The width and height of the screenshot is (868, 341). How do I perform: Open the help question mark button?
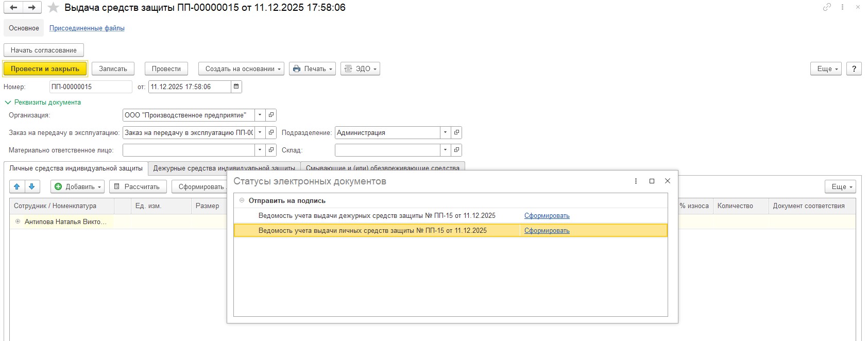(854, 69)
